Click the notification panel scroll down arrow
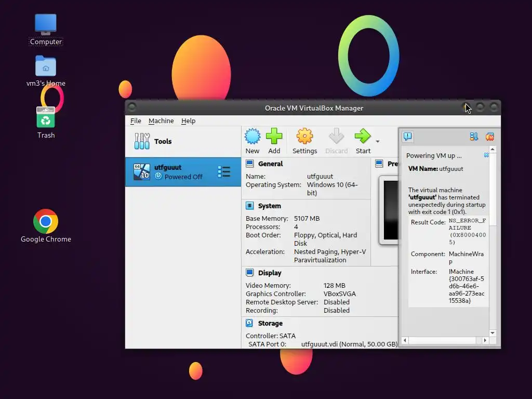The width and height of the screenshot is (532, 399). point(493,333)
